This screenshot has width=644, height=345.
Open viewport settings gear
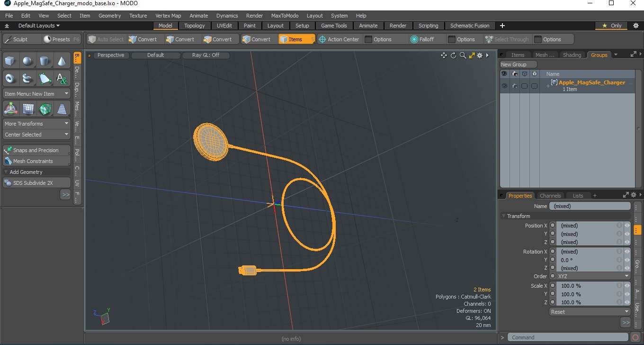(x=480, y=55)
